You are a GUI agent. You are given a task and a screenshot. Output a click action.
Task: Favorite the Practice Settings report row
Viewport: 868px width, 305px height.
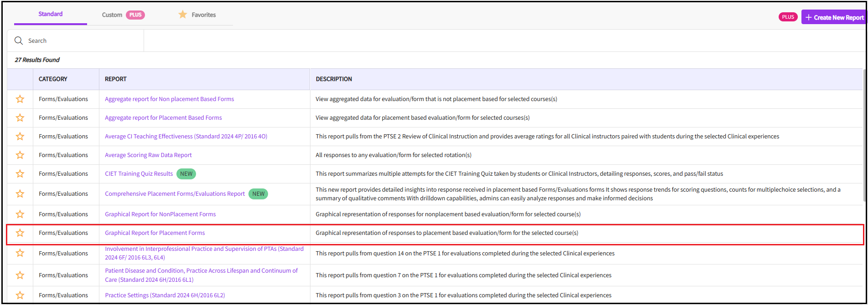[x=20, y=295]
